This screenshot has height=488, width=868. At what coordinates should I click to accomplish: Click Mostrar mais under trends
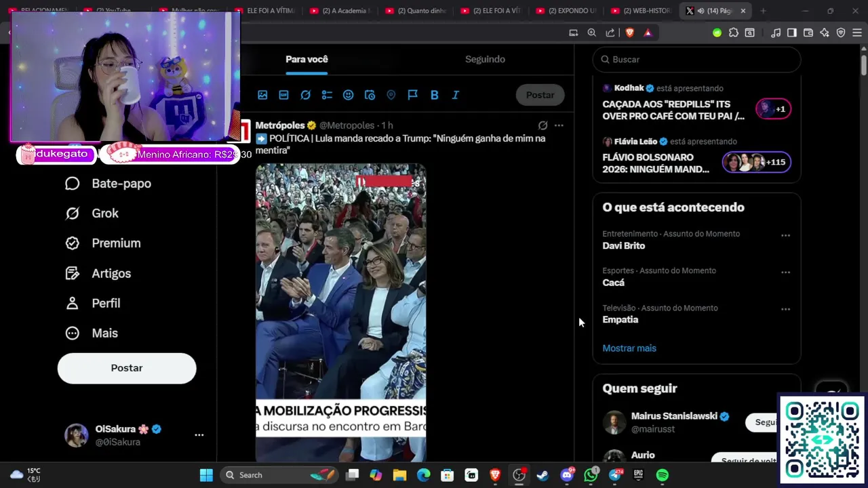coord(629,348)
